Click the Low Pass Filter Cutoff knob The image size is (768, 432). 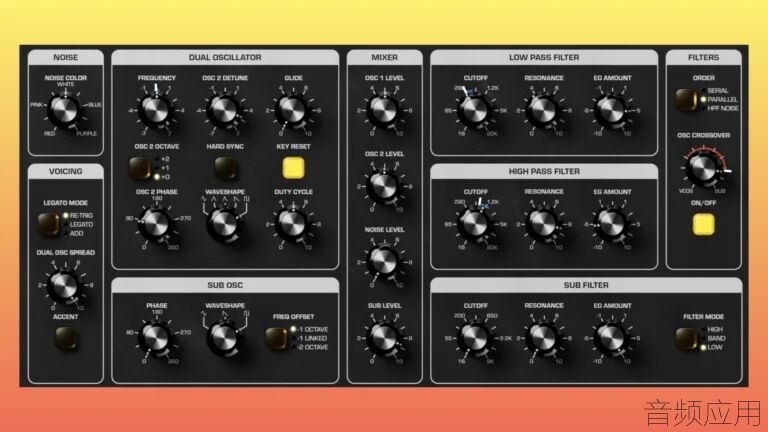[x=475, y=110]
